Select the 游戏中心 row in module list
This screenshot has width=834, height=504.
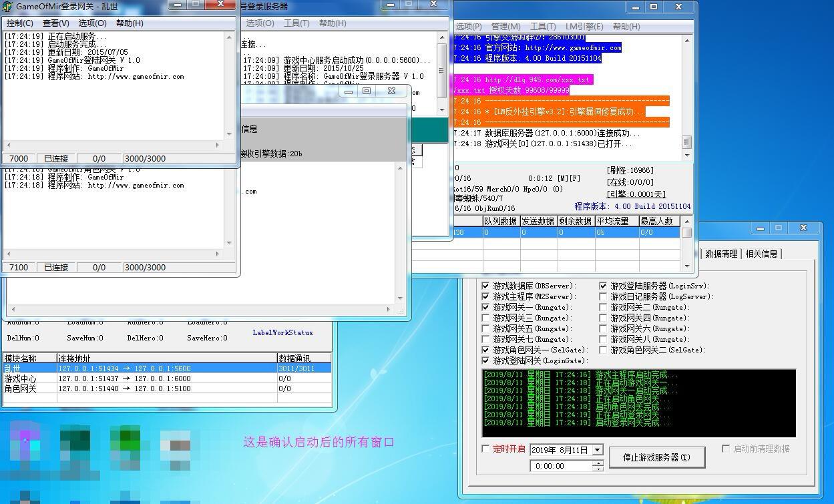167,378
